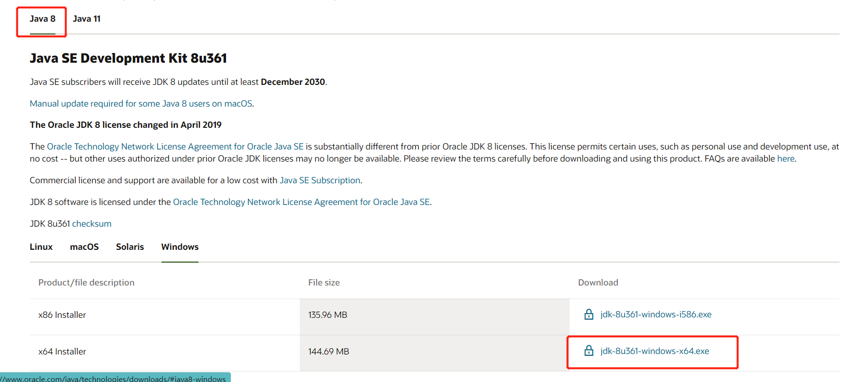Click the 'December 2030' bold text
This screenshot has width=868, height=382.
click(x=293, y=82)
